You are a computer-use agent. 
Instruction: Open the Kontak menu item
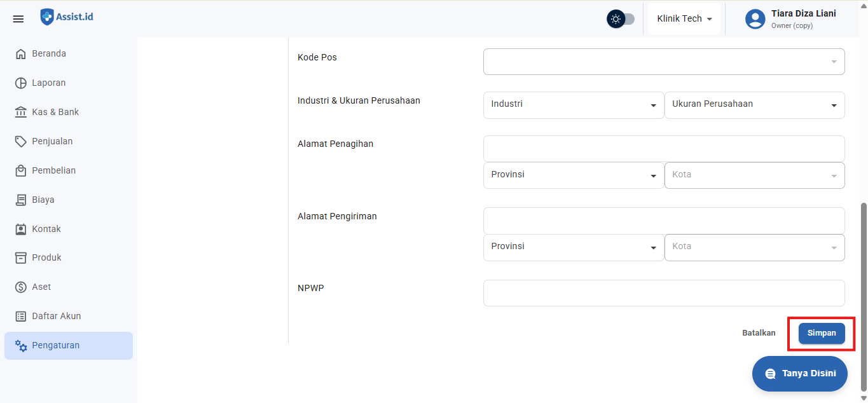pos(46,229)
